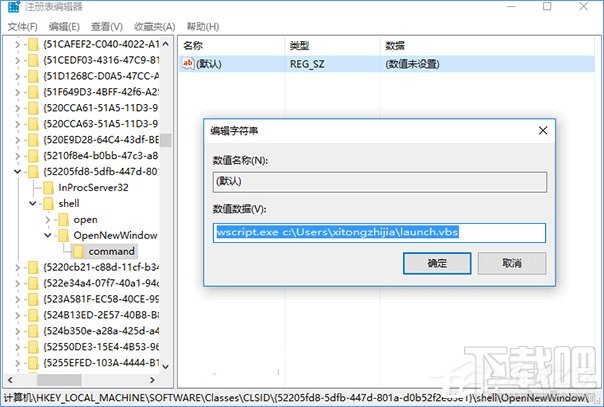Expand the open key
Image resolution: width=604 pixels, height=407 pixels.
(x=48, y=220)
